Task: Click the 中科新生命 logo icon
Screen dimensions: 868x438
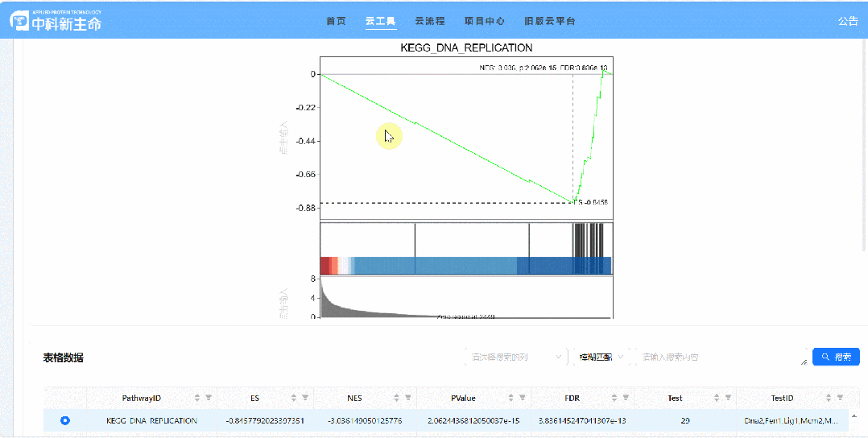Action: (x=19, y=21)
